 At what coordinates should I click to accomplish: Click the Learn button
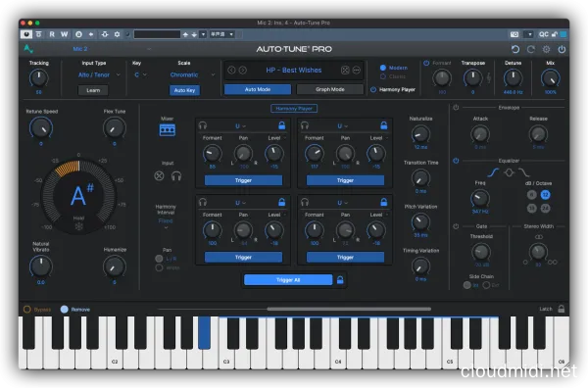pos(93,90)
